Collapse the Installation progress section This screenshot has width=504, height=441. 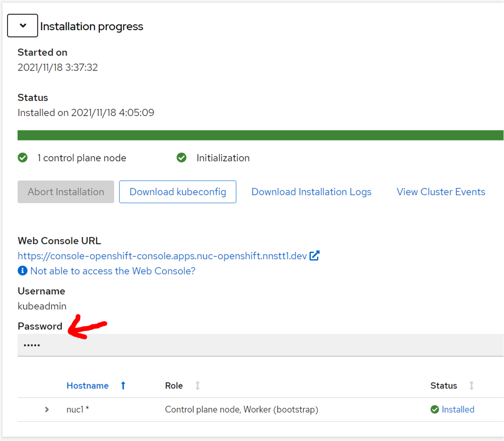tap(23, 26)
